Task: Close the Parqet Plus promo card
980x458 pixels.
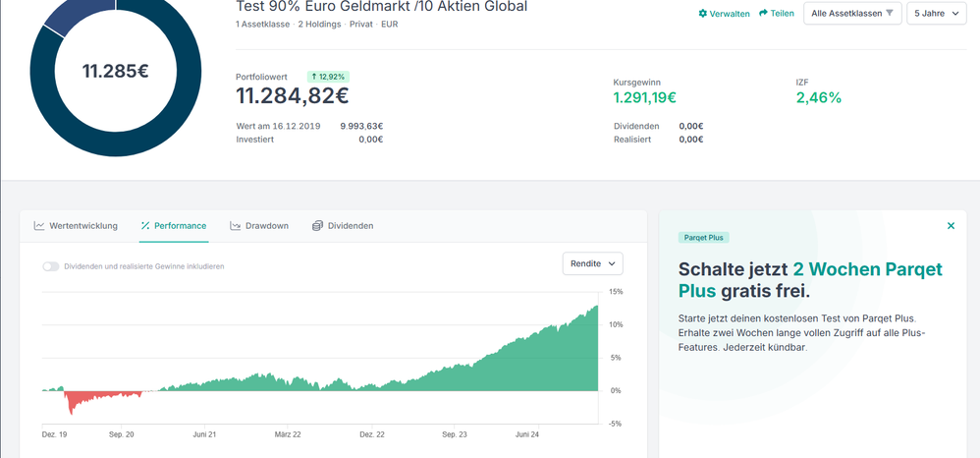Action: pos(951,226)
